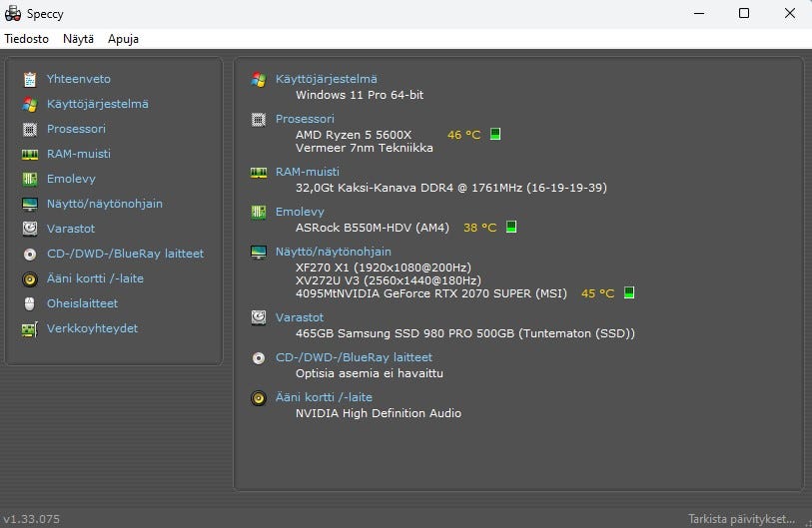812x528 pixels.
Task: Click the NVIDIA High Definition Audio text
Action: pos(379,413)
